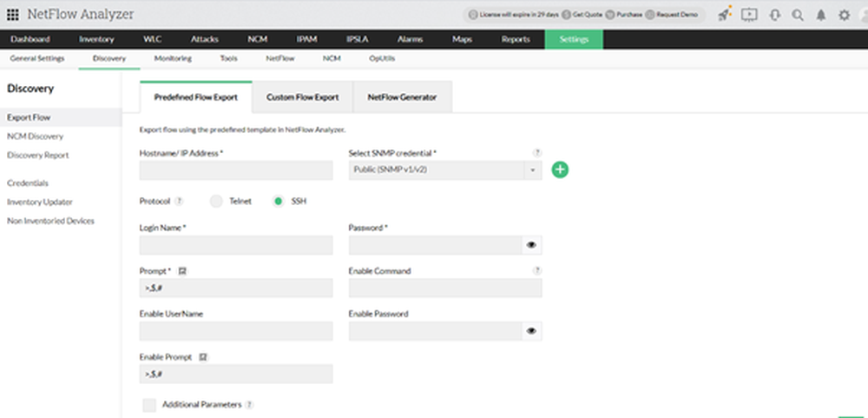Click the license expiry notice
Screen dimensions: 868x418
pyautogui.click(x=519, y=15)
